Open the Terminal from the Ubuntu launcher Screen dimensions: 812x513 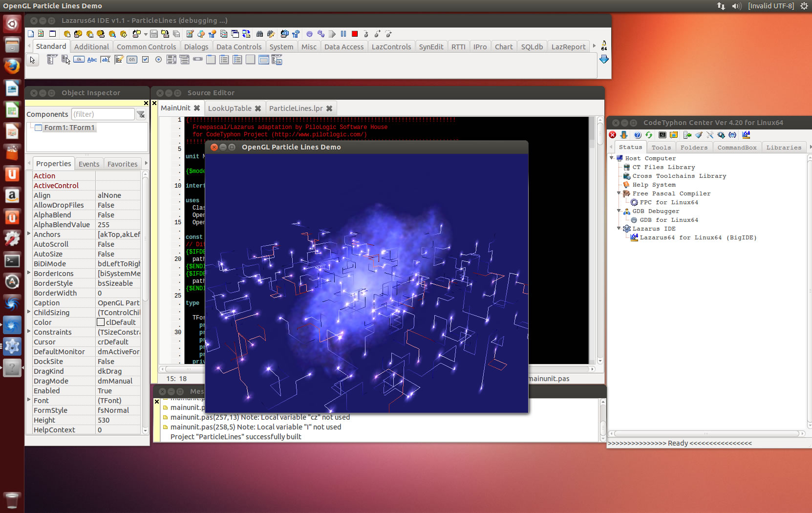pyautogui.click(x=12, y=260)
